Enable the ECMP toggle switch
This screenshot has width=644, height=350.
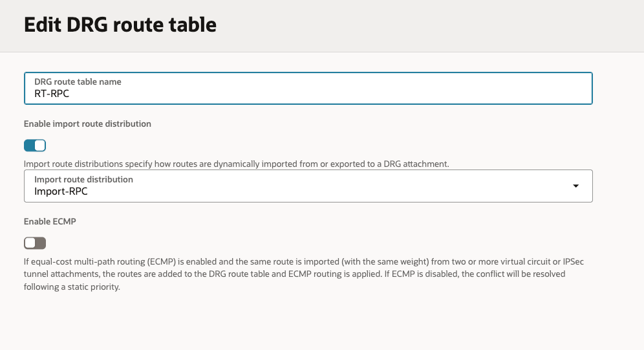coord(35,243)
